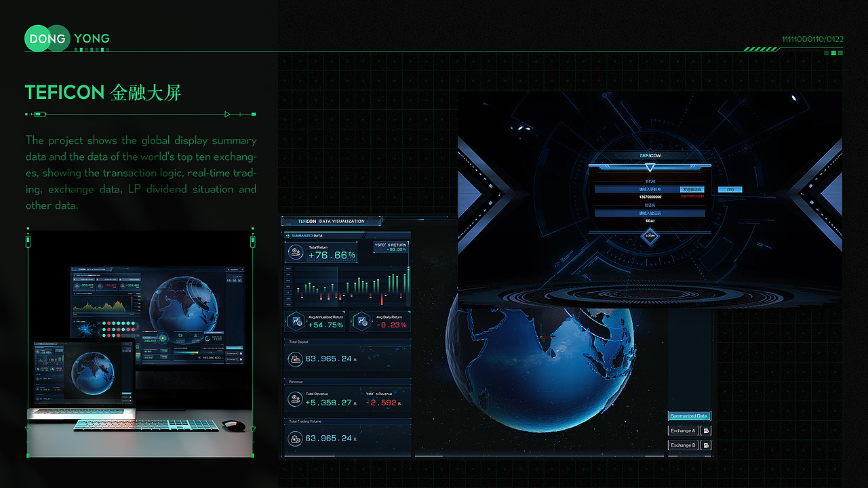Click the Total Trading Volume icon
This screenshot has width=868, height=488.
pos(296,439)
